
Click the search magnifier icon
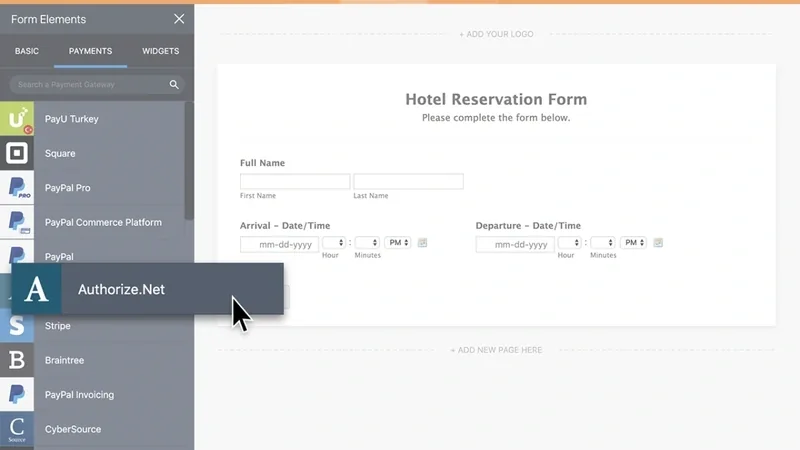174,85
